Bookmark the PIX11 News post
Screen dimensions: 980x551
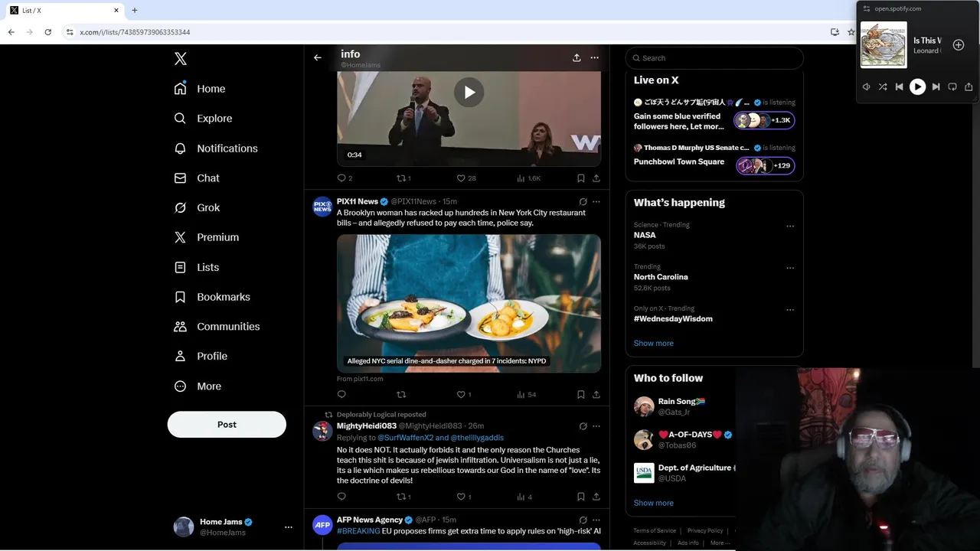click(x=580, y=395)
